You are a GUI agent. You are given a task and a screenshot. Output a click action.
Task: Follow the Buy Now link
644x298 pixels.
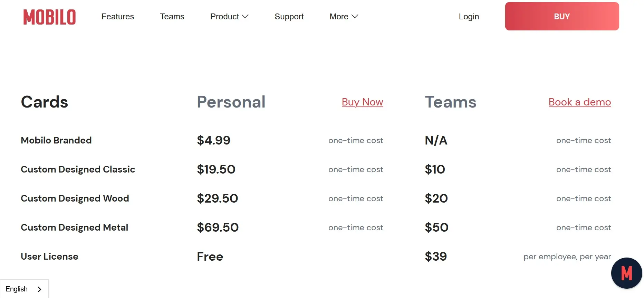(362, 102)
